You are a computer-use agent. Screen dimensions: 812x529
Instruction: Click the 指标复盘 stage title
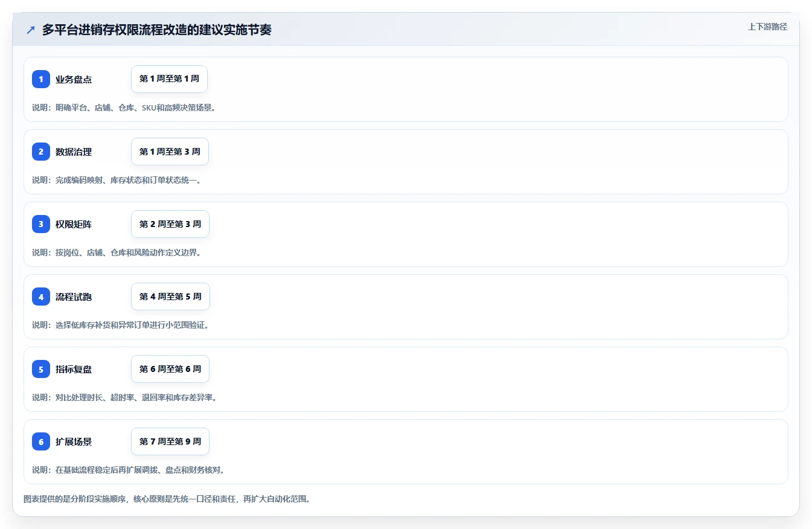point(74,369)
